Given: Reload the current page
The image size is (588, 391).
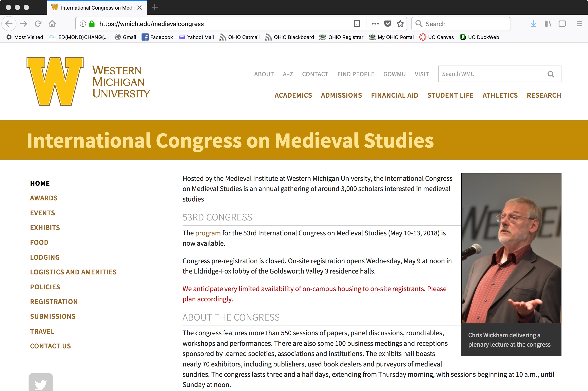Looking at the screenshot, I should click(38, 24).
